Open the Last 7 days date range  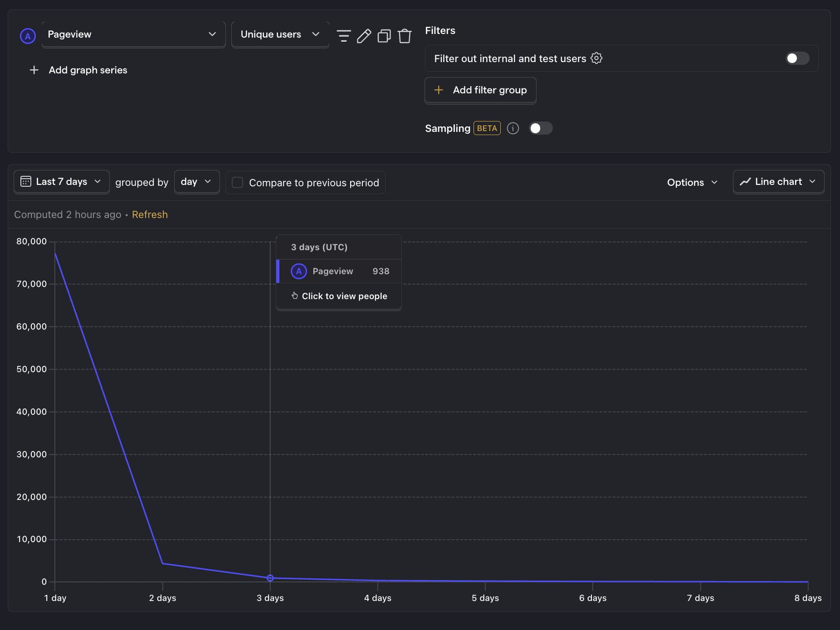tap(62, 182)
